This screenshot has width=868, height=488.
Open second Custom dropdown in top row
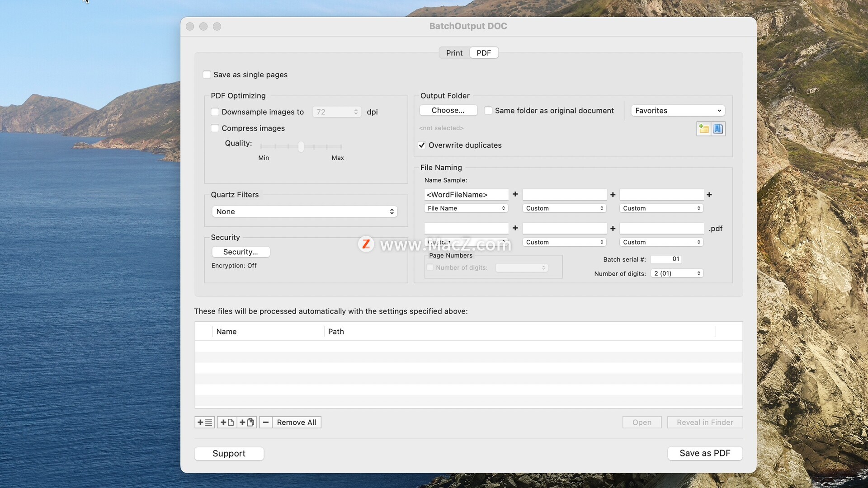point(564,208)
